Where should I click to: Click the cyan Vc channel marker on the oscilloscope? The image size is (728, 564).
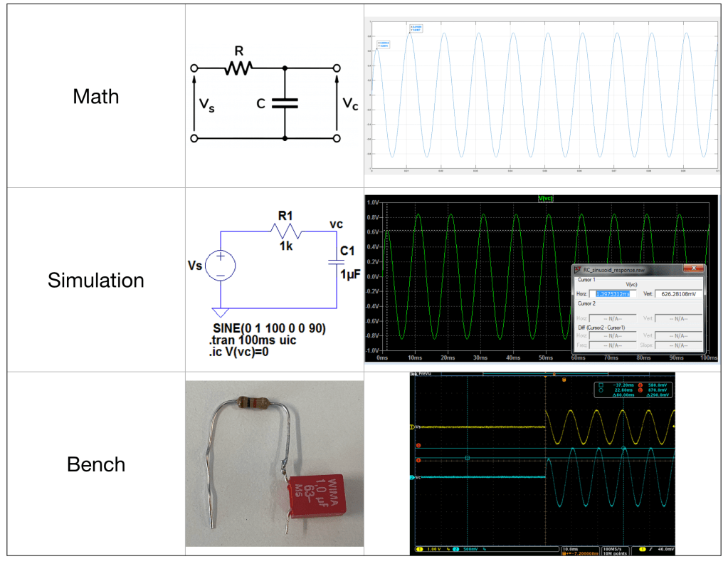[x=412, y=478]
